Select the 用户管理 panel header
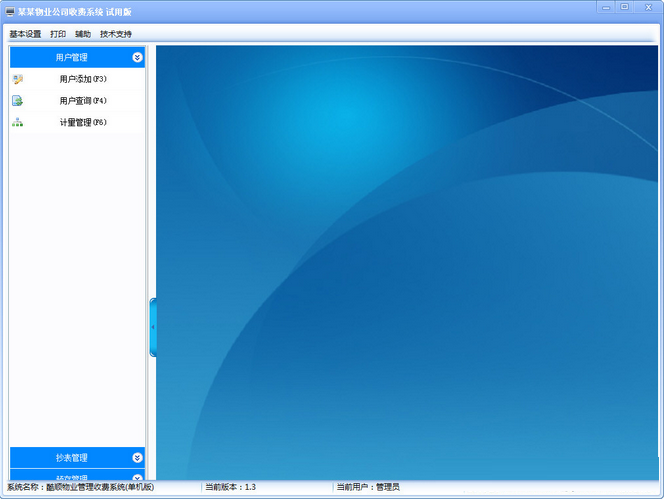The width and height of the screenshot is (665, 500). click(77, 57)
